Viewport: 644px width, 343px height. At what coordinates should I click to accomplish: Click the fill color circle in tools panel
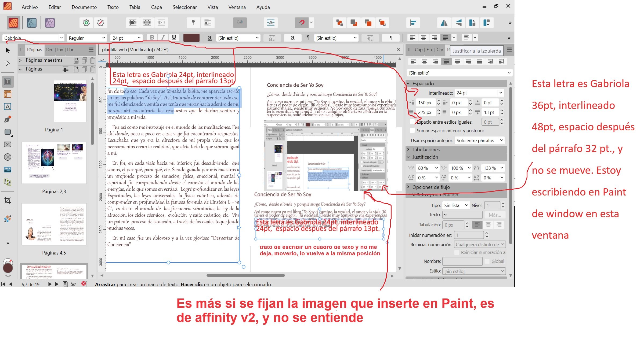click(8, 268)
